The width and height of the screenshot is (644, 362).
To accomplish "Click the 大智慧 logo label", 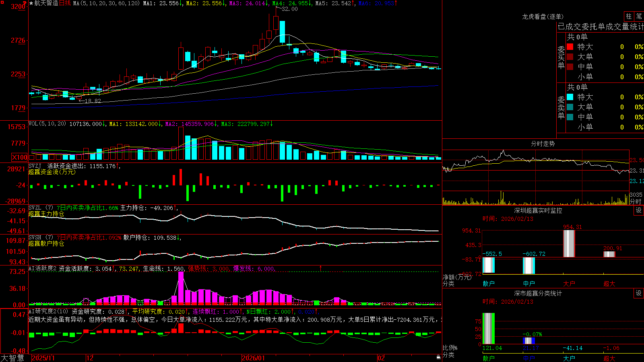I will tap(12, 358).
